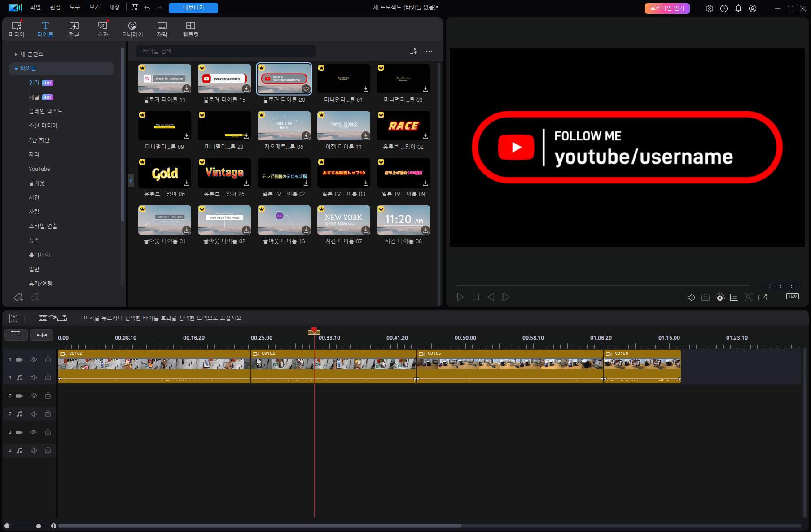Screen dimensions: 811x532
Task: Mute audio track 2
Action: (34, 414)
